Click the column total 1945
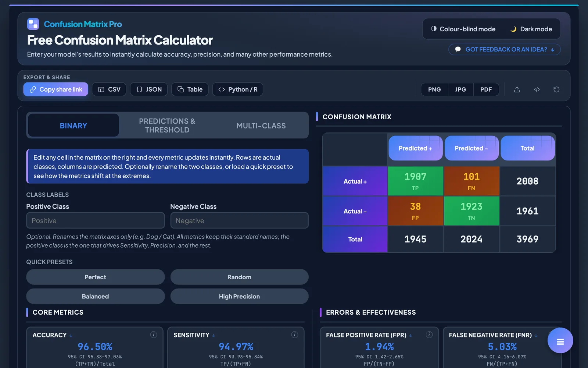 point(415,239)
